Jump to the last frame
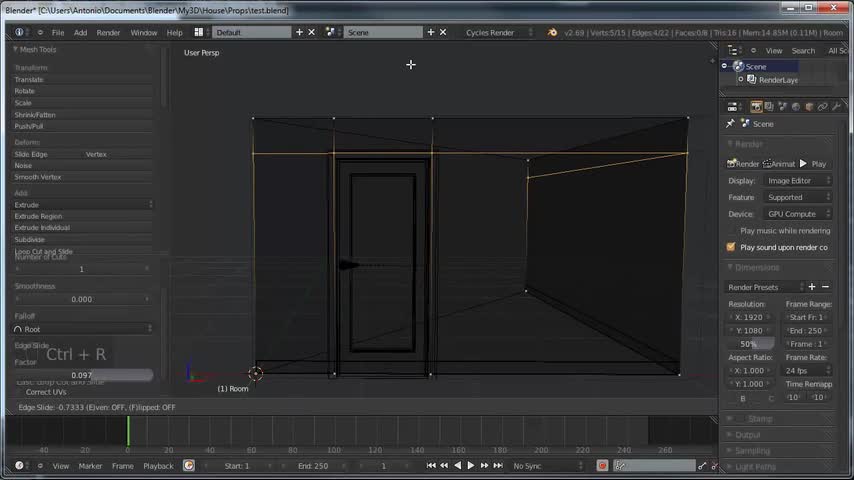Image resolution: width=854 pixels, height=480 pixels. (x=498, y=466)
